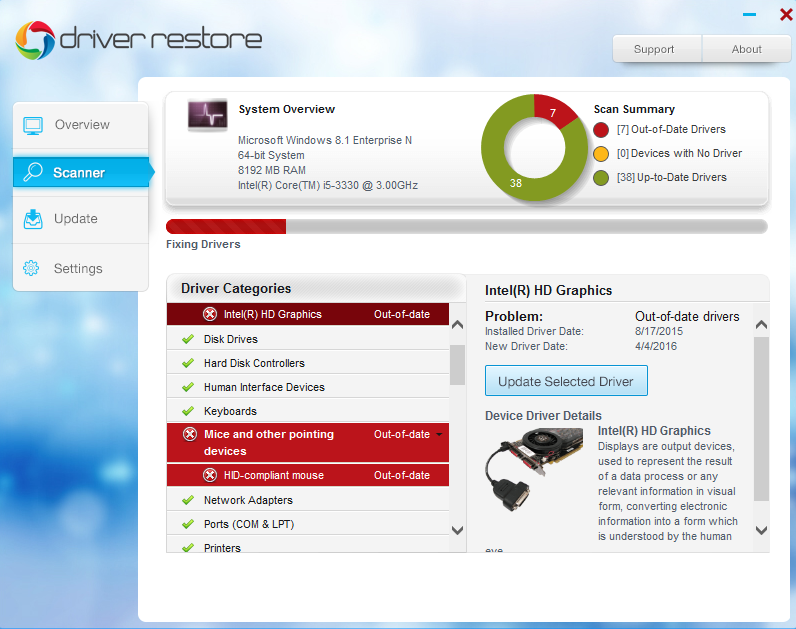Select the Intel(R) HD Graphics driver row
Screen dimensions: 796x629
(308, 314)
